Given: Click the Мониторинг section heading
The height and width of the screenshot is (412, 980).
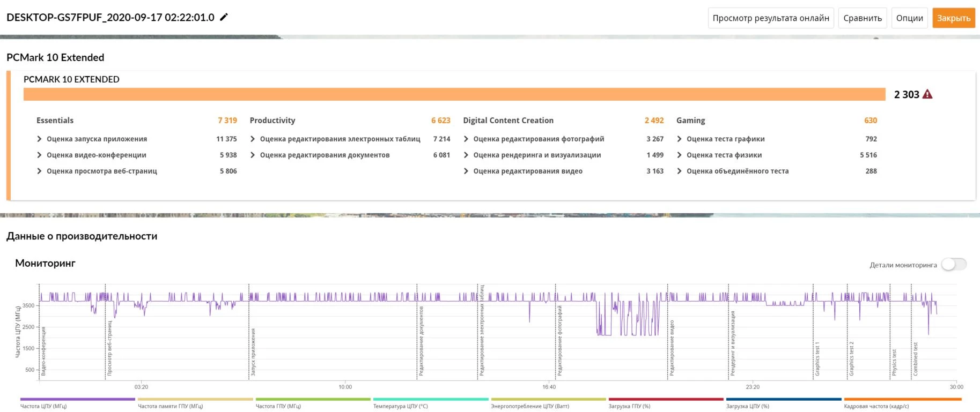Looking at the screenshot, I should 45,263.
